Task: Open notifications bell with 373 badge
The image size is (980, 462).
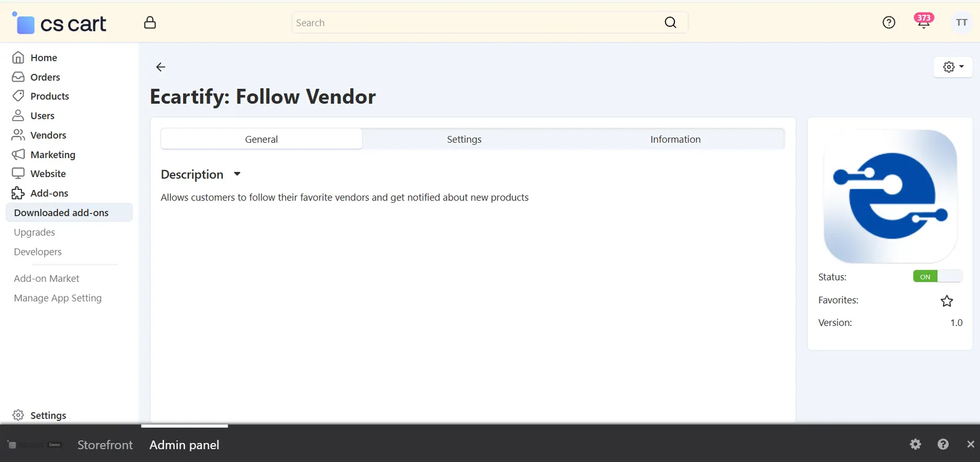Action: pyautogui.click(x=924, y=21)
